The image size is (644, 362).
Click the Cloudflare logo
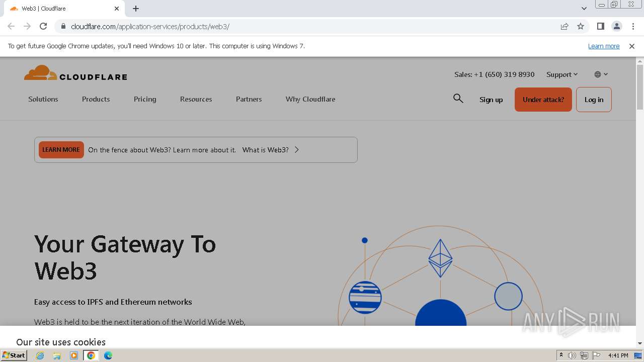pyautogui.click(x=75, y=73)
